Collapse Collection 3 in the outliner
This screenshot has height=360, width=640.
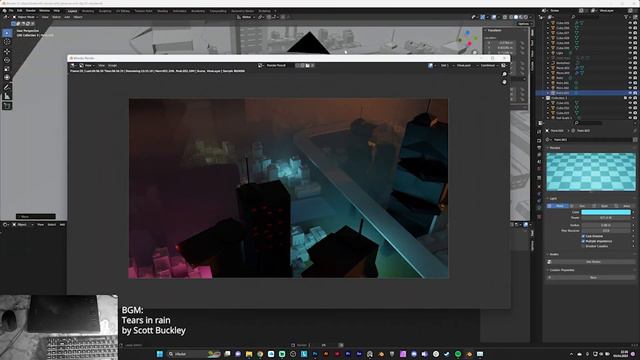pyautogui.click(x=543, y=98)
